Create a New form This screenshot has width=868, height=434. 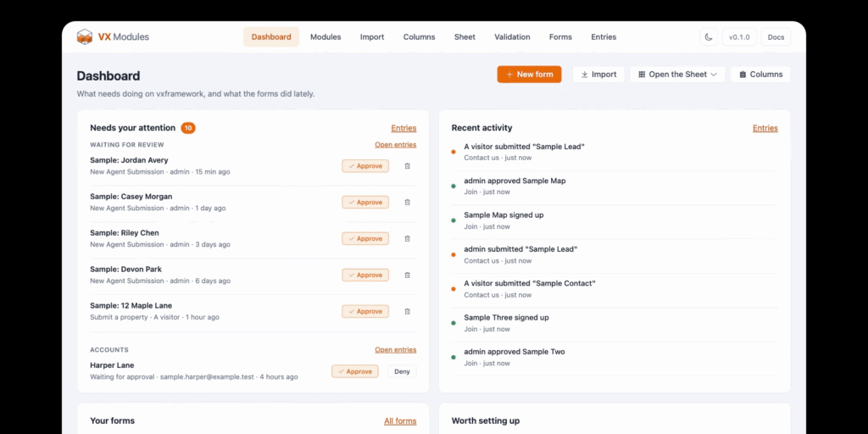(529, 75)
